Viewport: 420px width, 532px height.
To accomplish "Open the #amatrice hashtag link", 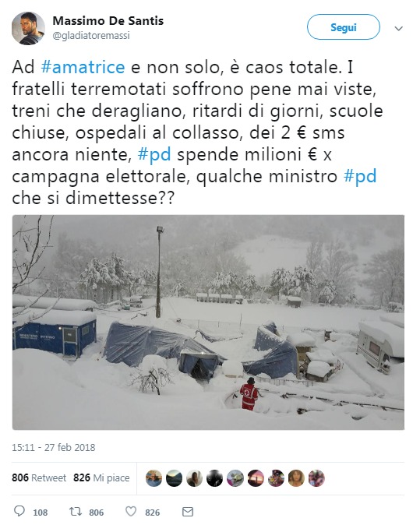I will tap(83, 67).
